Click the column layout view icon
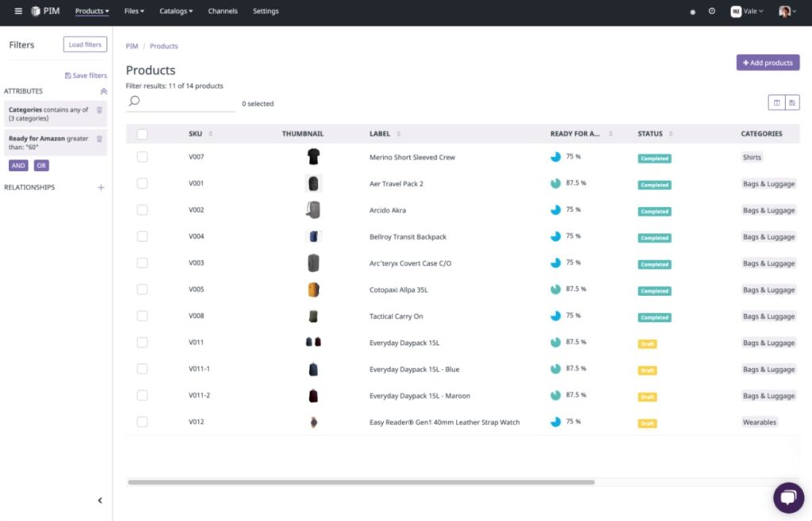 click(x=776, y=102)
